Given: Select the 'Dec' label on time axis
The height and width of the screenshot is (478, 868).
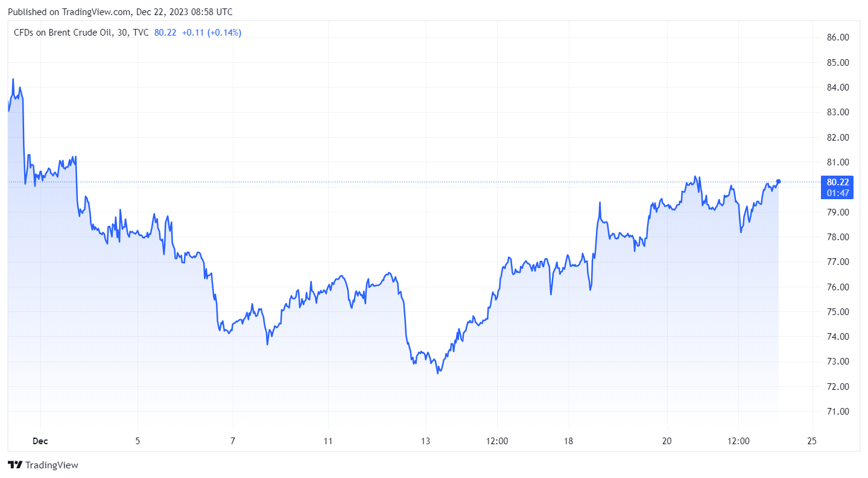Looking at the screenshot, I should click(x=40, y=441).
